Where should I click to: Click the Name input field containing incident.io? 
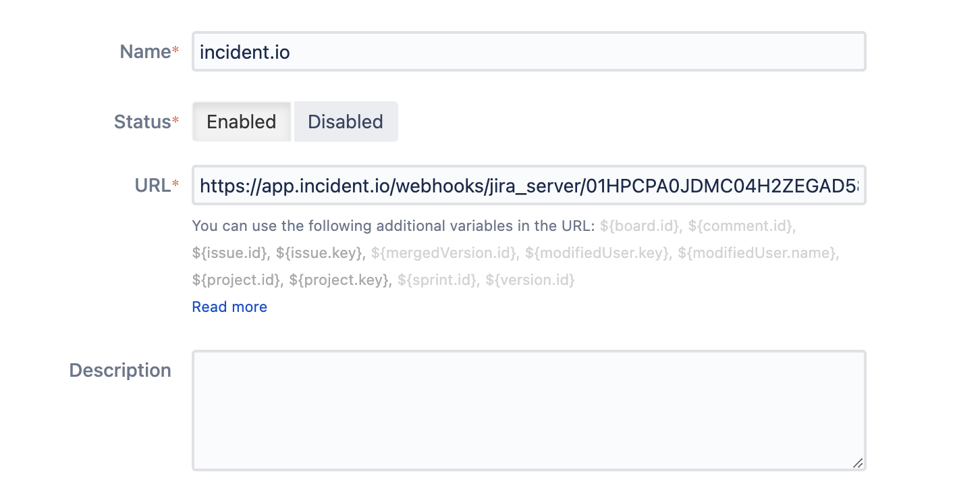pyautogui.click(x=528, y=51)
